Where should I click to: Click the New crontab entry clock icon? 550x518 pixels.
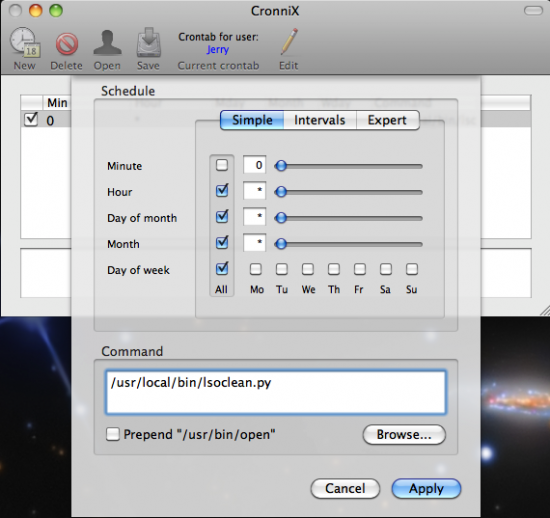pyautogui.click(x=25, y=43)
